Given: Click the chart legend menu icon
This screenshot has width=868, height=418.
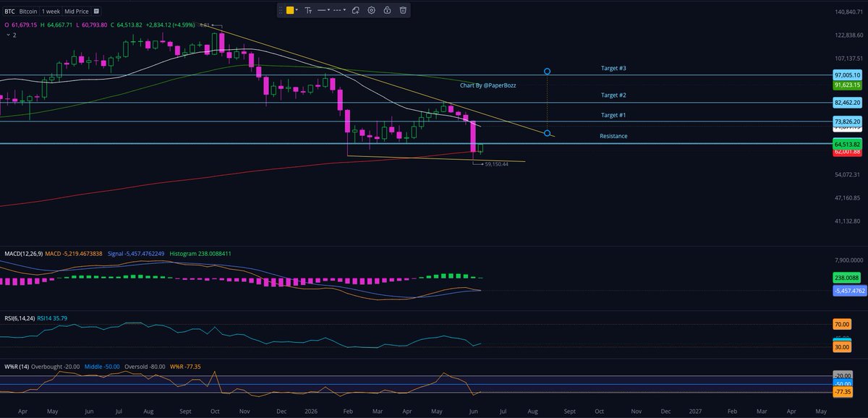Looking at the screenshot, I should [x=97, y=12].
